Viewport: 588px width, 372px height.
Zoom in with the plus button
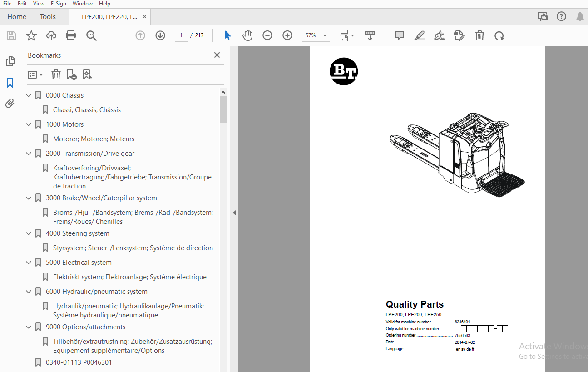tap(287, 35)
